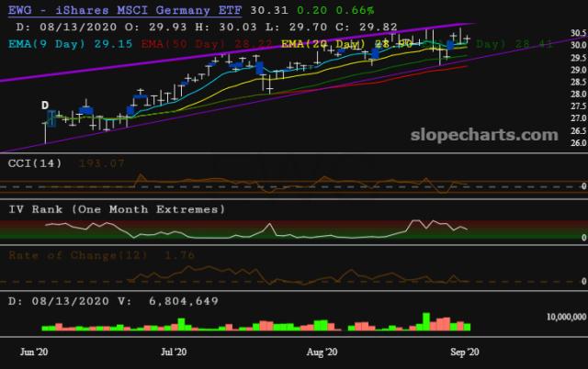Viewport: 588px width, 369px height.
Task: Click the Aug '20 date axis label
Action: click(x=321, y=352)
